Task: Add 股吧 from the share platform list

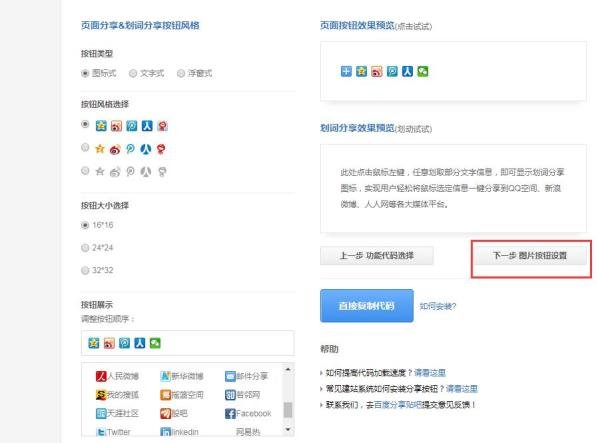Action: (174, 413)
